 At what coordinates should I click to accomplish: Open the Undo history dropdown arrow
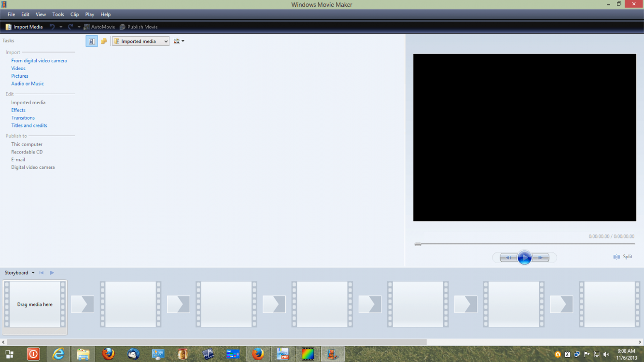click(61, 27)
